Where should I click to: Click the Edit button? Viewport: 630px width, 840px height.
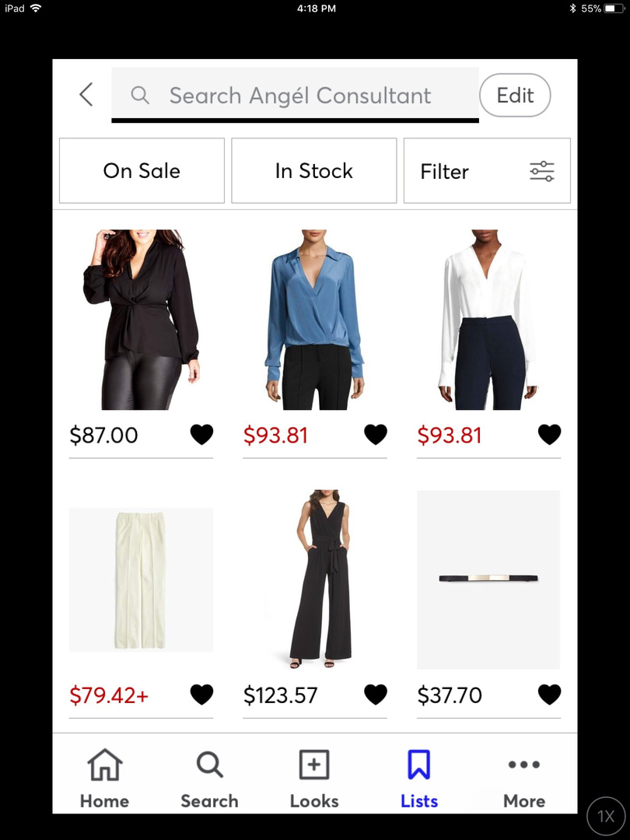point(515,96)
